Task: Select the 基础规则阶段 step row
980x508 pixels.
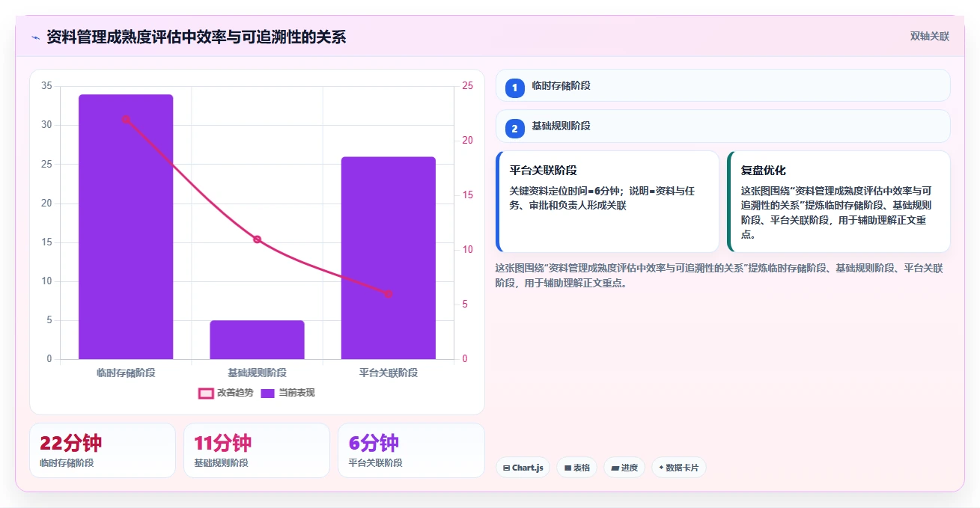Action: [x=722, y=126]
